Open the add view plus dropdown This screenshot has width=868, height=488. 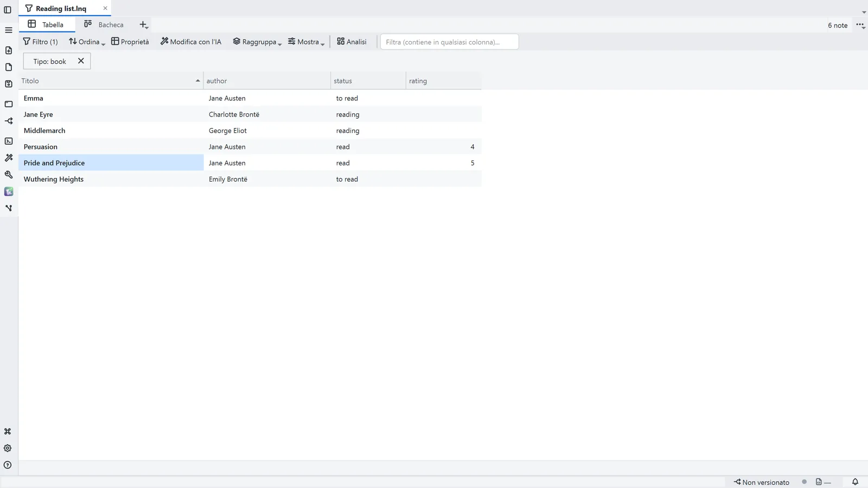[x=144, y=25]
